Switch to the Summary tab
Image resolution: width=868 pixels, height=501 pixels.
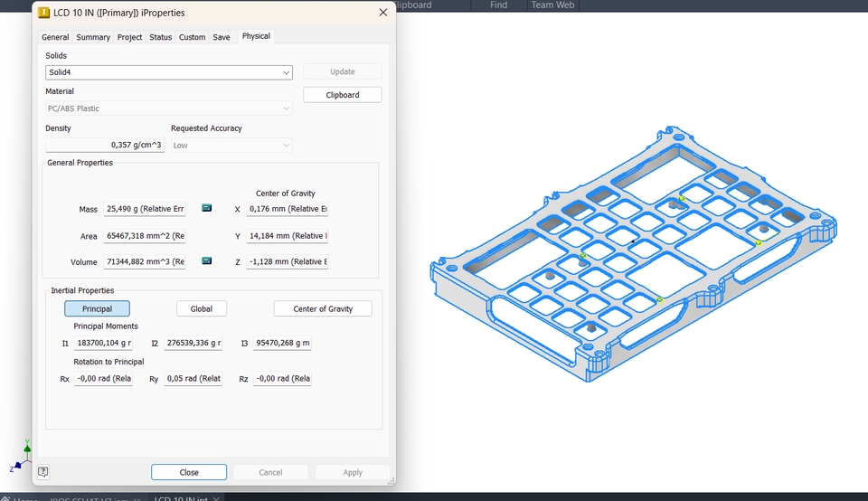(93, 37)
